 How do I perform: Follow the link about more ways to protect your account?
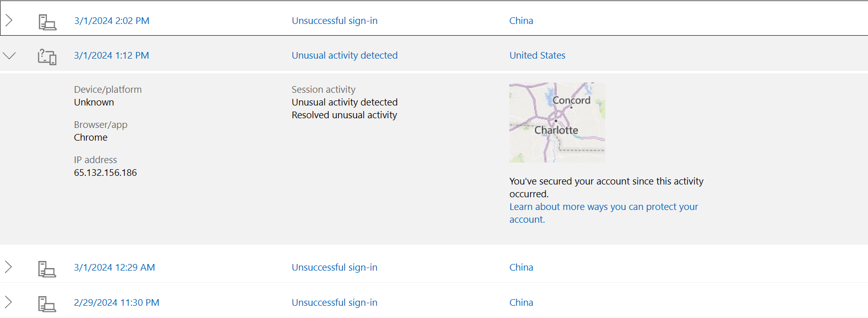coord(603,213)
